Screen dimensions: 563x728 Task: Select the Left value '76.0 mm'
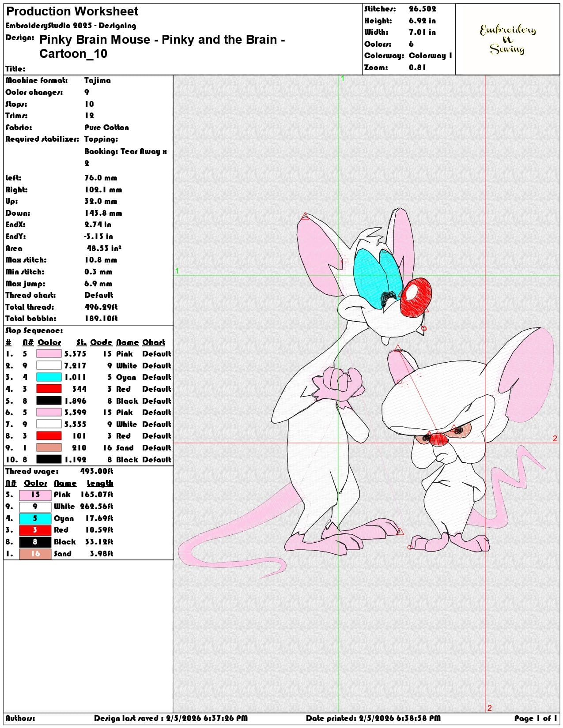pos(101,178)
